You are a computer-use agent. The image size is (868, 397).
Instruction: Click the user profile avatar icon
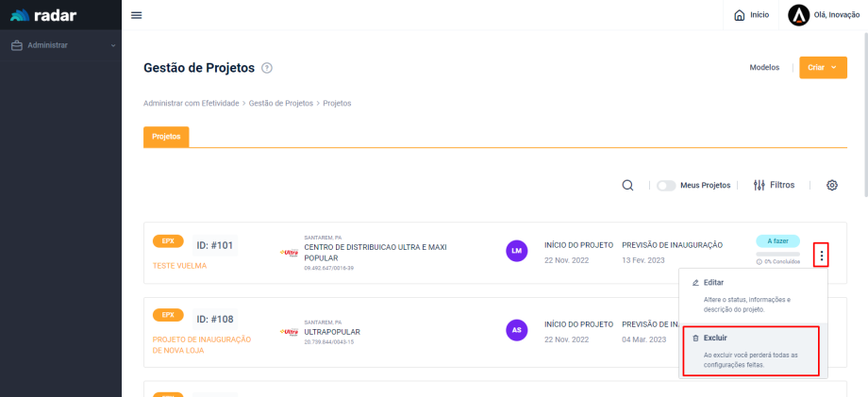(x=798, y=15)
